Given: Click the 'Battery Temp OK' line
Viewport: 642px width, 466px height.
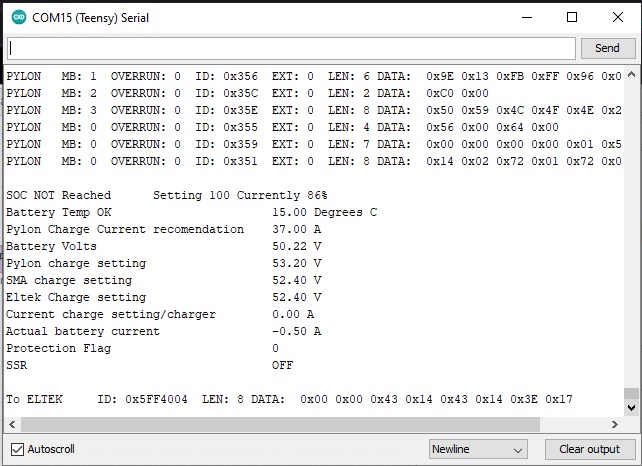Looking at the screenshot, I should (x=59, y=212).
